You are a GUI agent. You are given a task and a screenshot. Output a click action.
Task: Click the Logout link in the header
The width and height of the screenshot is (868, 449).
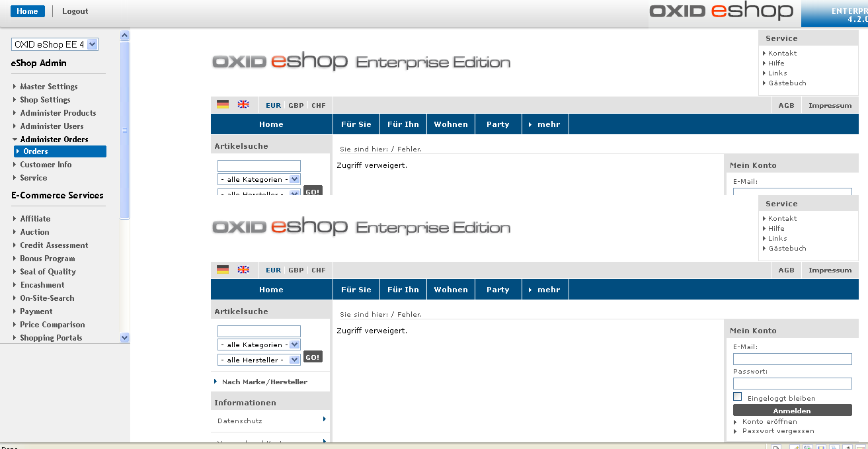click(75, 11)
